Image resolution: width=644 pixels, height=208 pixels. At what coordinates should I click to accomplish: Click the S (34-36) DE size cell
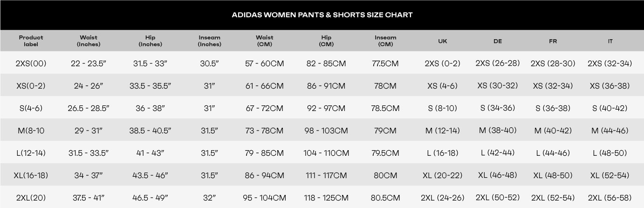click(497, 108)
